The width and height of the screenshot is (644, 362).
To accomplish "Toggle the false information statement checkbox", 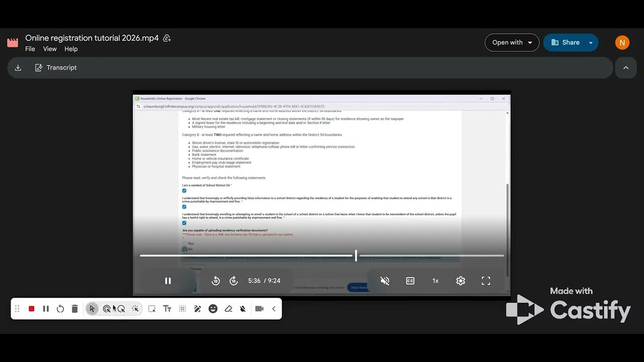I will [x=184, y=207].
